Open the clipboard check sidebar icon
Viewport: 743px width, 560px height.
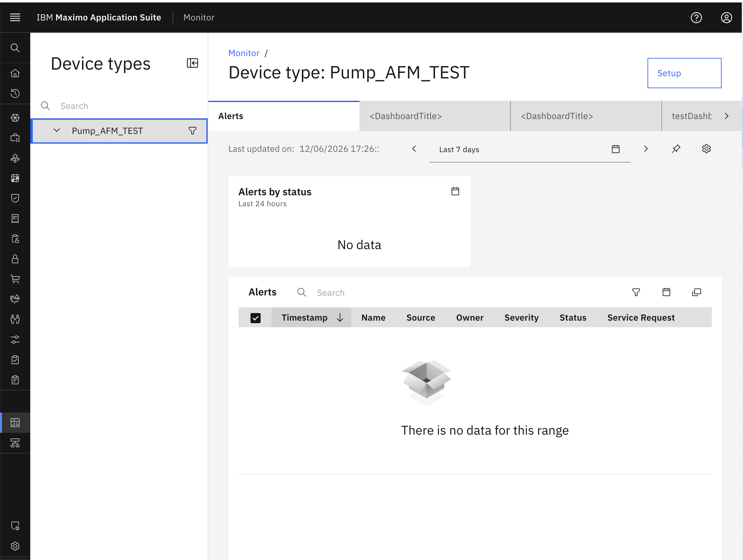pos(15,360)
